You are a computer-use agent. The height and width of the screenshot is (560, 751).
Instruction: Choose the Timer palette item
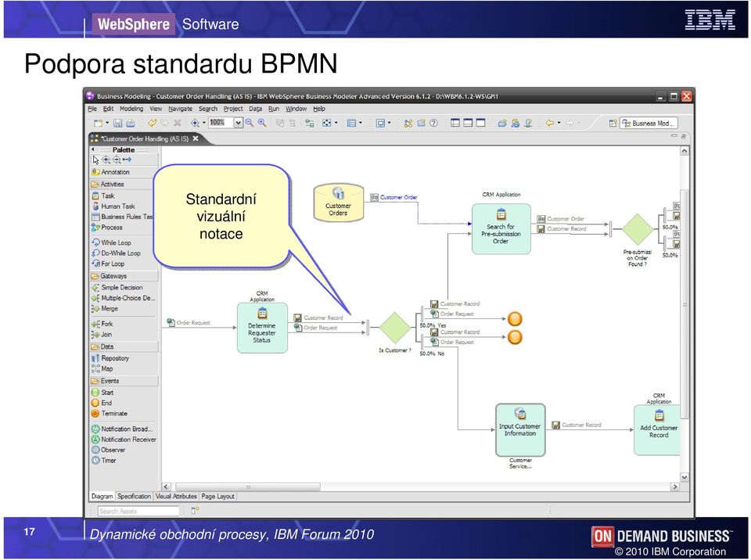tap(104, 461)
